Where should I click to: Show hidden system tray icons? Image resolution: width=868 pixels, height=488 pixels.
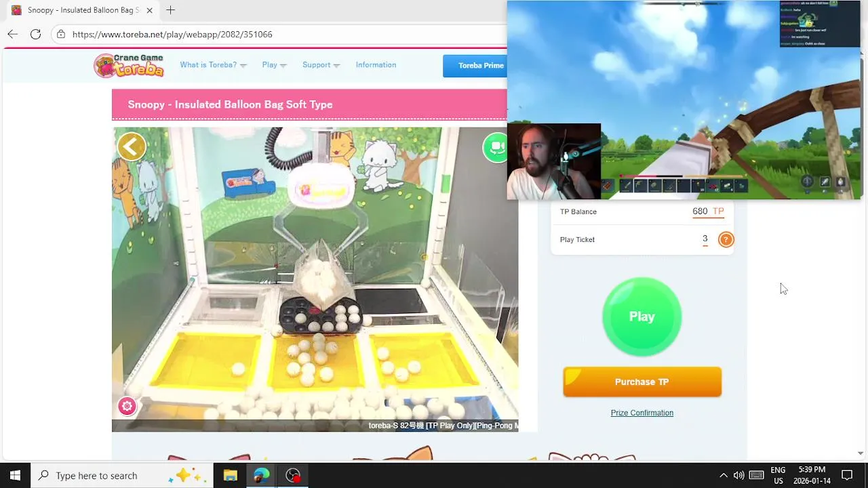point(723,475)
